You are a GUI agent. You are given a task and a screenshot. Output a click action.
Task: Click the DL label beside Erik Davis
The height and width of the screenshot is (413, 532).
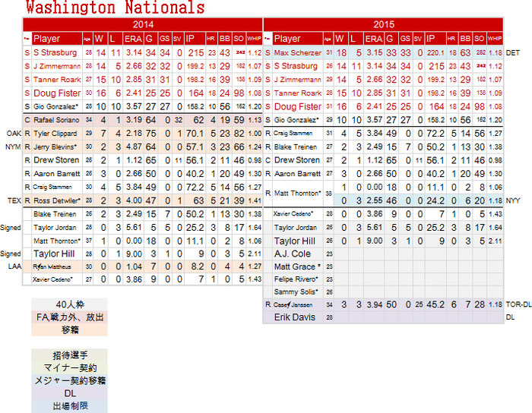pyautogui.click(x=510, y=317)
